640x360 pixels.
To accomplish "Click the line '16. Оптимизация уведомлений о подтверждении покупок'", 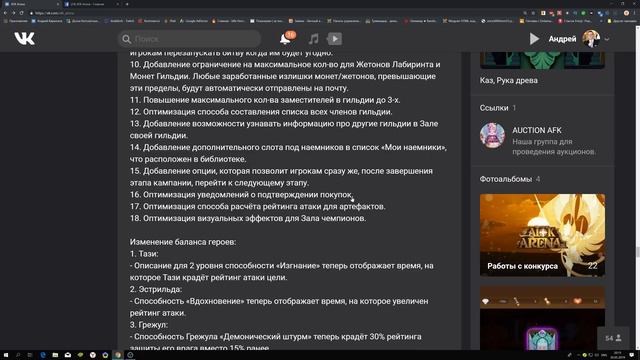I will point(242,195).
